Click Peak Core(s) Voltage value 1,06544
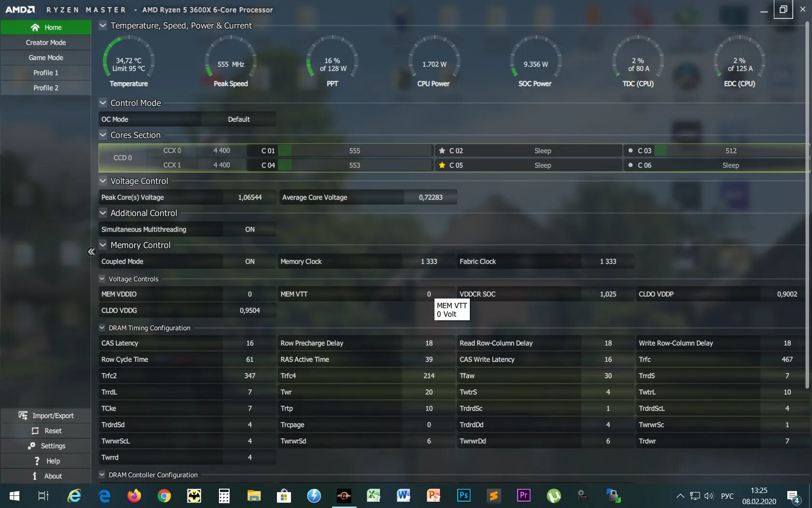 (249, 197)
